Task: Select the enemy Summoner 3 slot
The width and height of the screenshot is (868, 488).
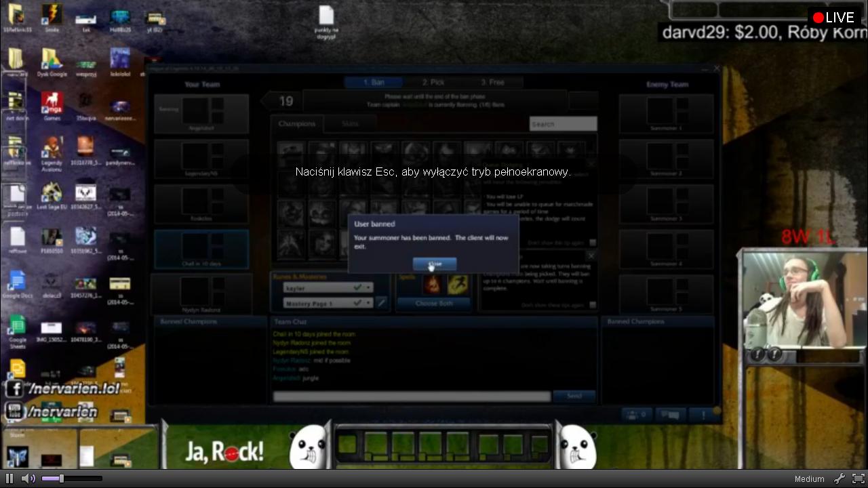Action: point(666,204)
